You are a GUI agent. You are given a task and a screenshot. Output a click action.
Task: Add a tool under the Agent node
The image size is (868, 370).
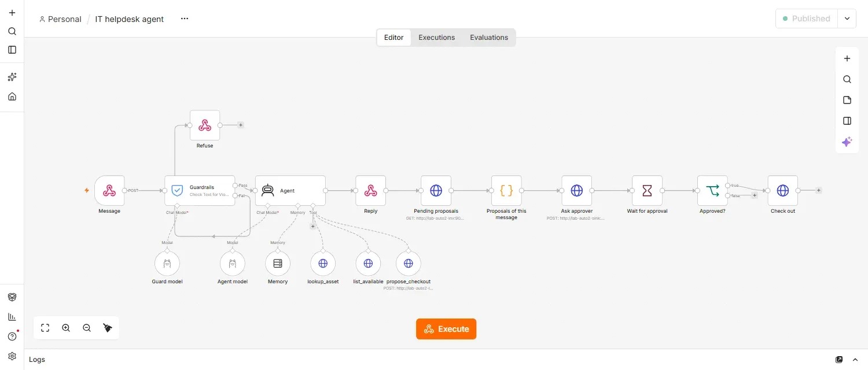click(313, 226)
